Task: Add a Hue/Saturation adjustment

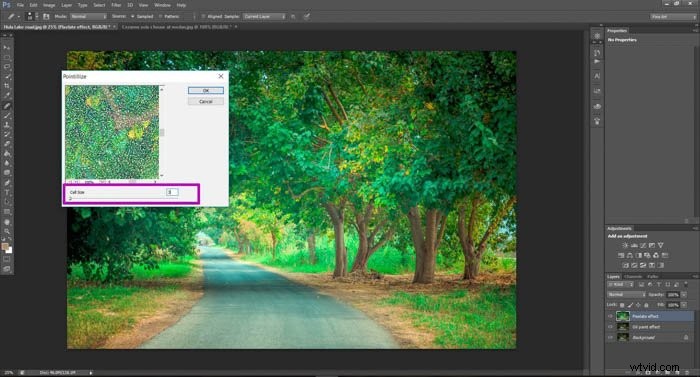Action: (x=621, y=255)
